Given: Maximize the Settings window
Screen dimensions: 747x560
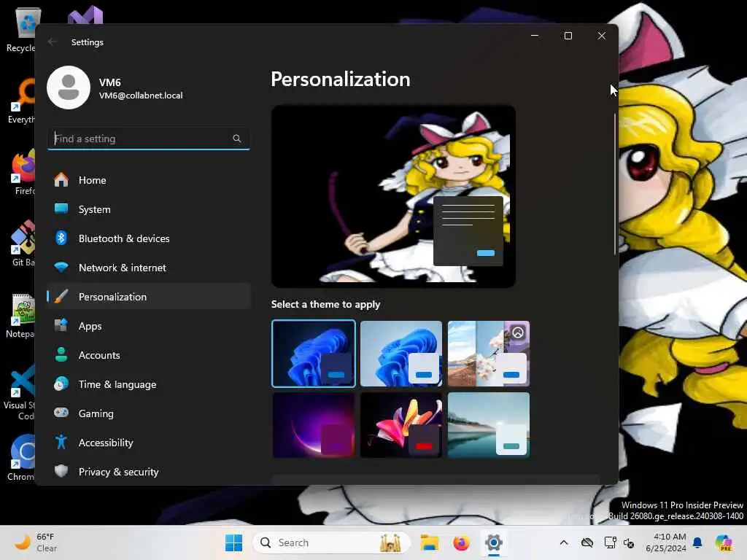Looking at the screenshot, I should pos(568,36).
